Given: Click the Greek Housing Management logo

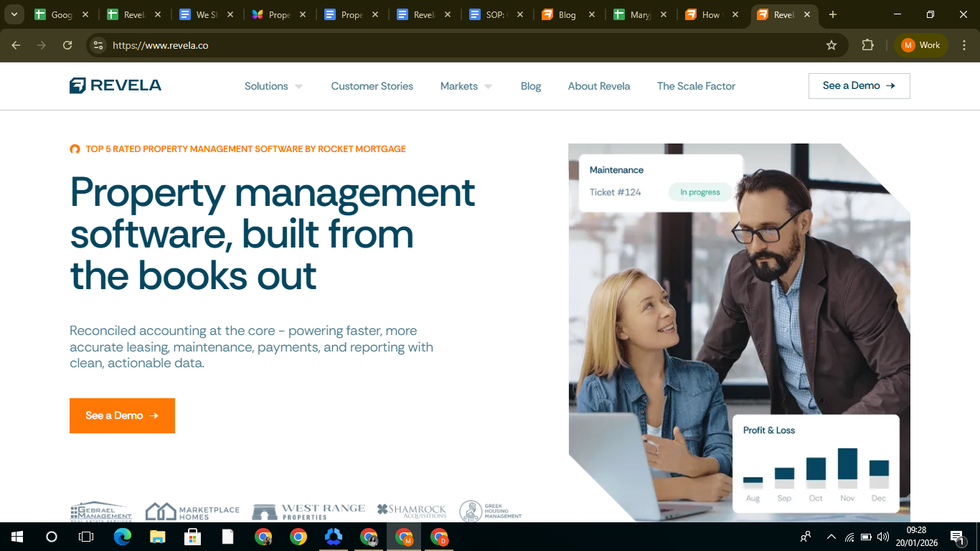Looking at the screenshot, I should [x=491, y=511].
